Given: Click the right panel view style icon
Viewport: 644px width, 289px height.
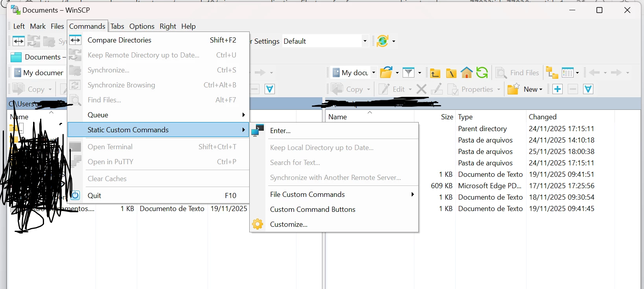Looking at the screenshot, I should click(x=567, y=73).
